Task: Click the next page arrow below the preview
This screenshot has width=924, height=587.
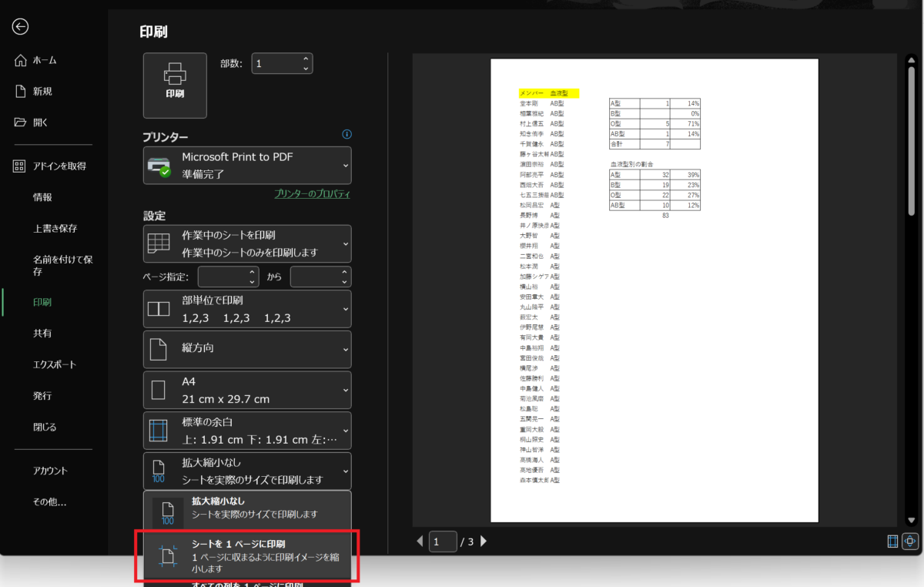Action: 483,542
